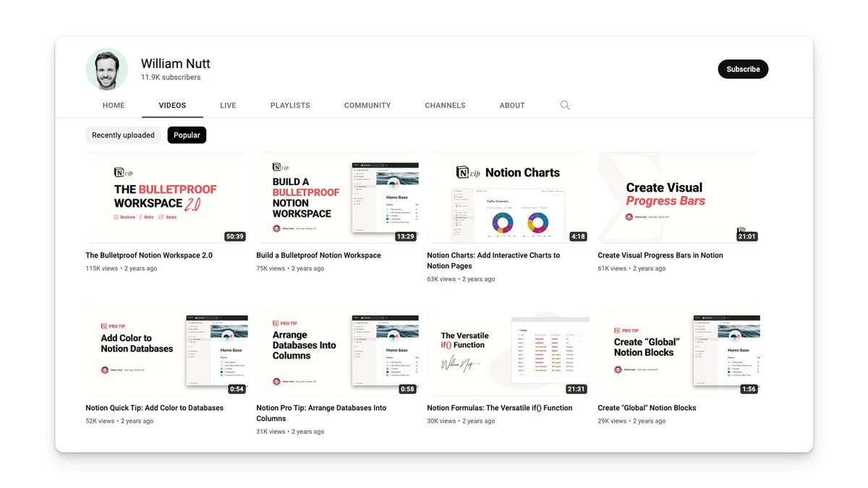
Task: Click the 75K views text
Action: 271,268
